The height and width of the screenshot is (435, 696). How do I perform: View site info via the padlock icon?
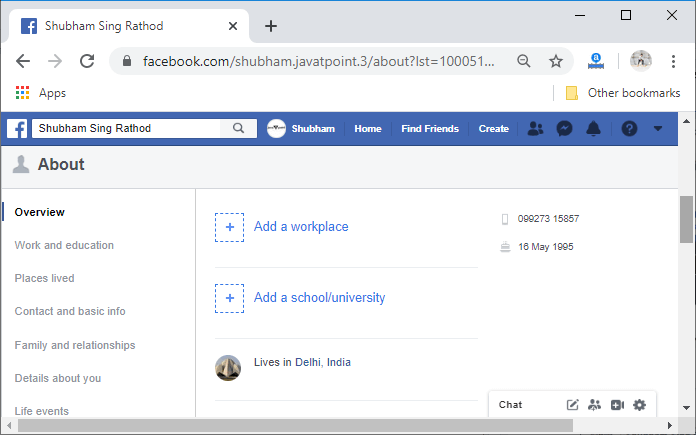[x=127, y=61]
